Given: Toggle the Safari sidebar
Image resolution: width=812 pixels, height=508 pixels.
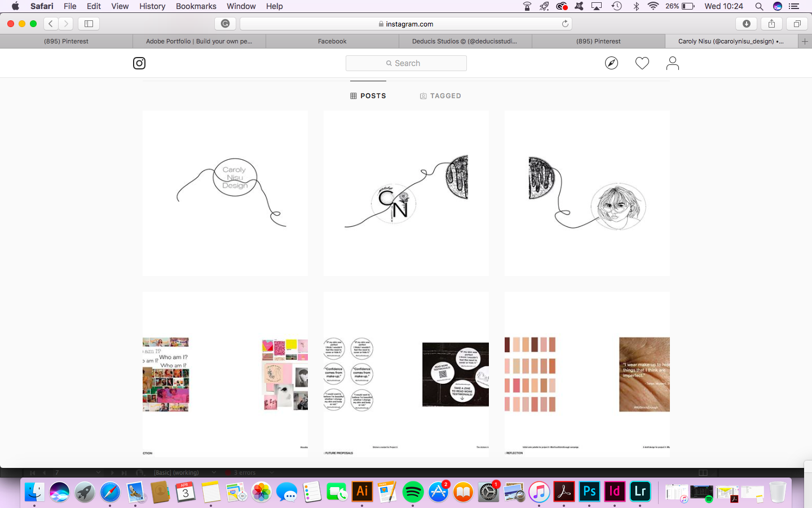Looking at the screenshot, I should pyautogui.click(x=89, y=24).
